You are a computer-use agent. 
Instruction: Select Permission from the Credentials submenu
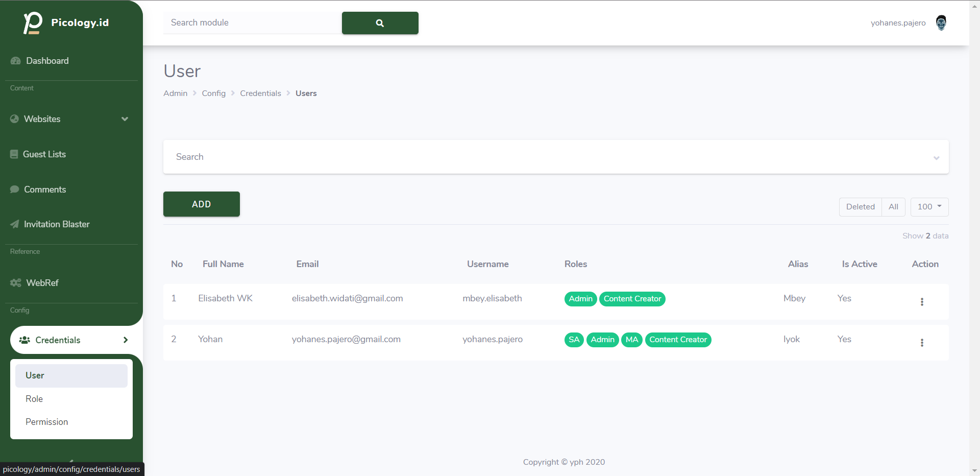[46, 422]
